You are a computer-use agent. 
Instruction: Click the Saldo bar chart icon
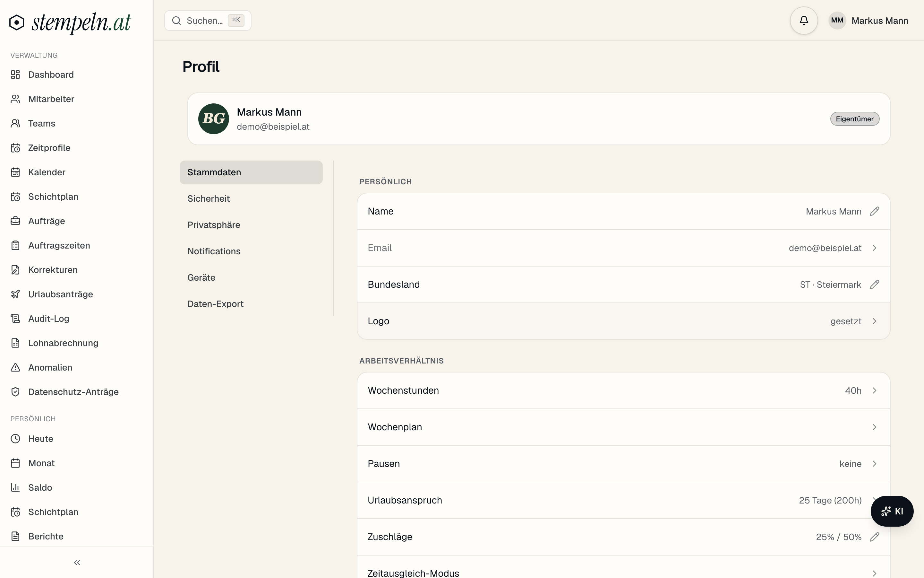15,487
